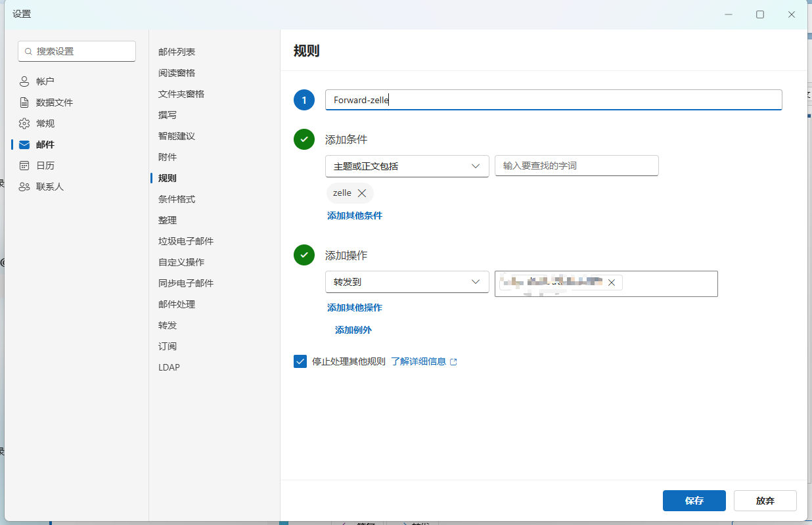Open the 主题或正文包括 condition dropdown
The height and width of the screenshot is (525, 812).
coord(407,166)
